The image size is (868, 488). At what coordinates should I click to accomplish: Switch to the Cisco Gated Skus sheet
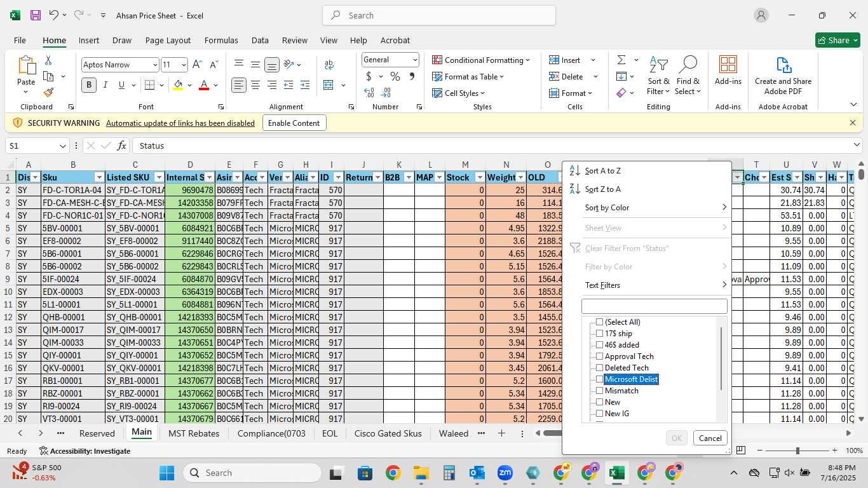(x=388, y=433)
